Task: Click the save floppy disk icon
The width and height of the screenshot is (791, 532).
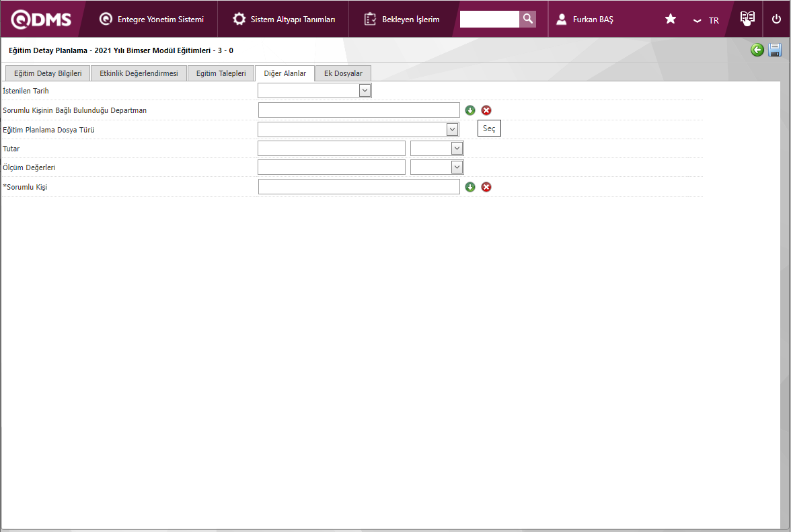Action: click(775, 50)
